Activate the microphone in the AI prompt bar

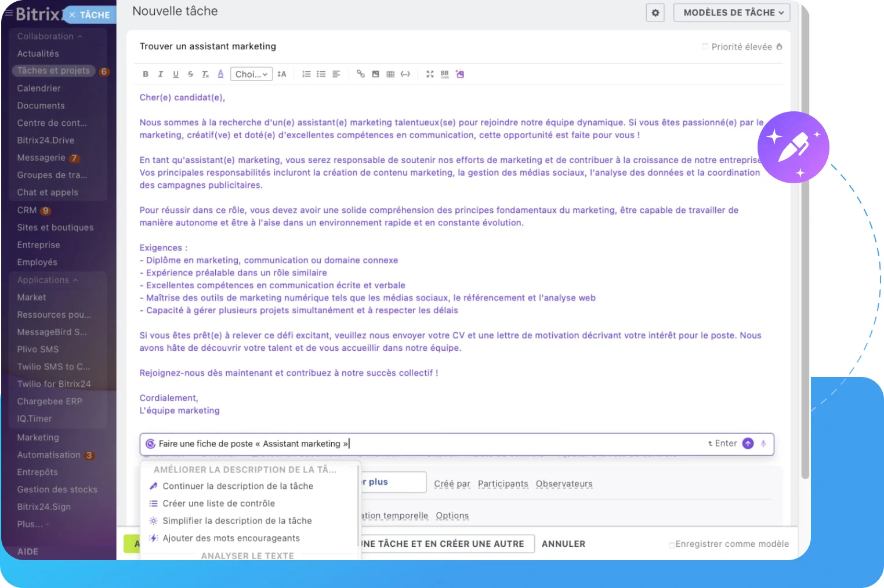coord(763,444)
